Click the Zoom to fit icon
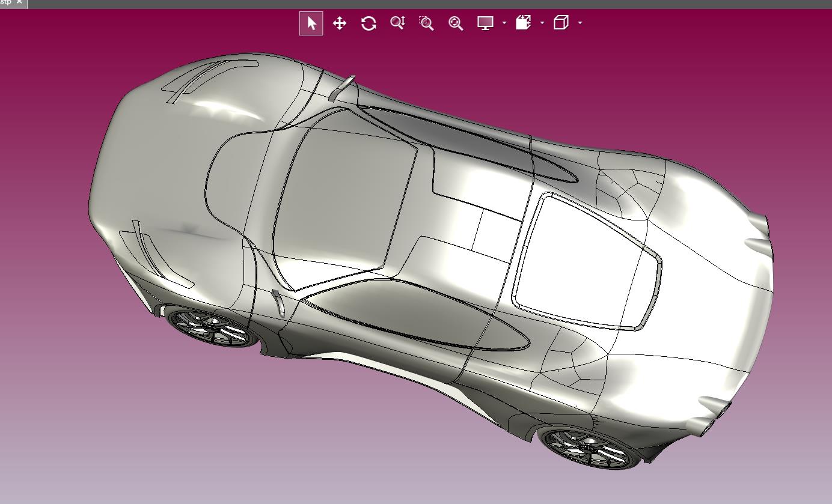The image size is (832, 504). pos(456,23)
